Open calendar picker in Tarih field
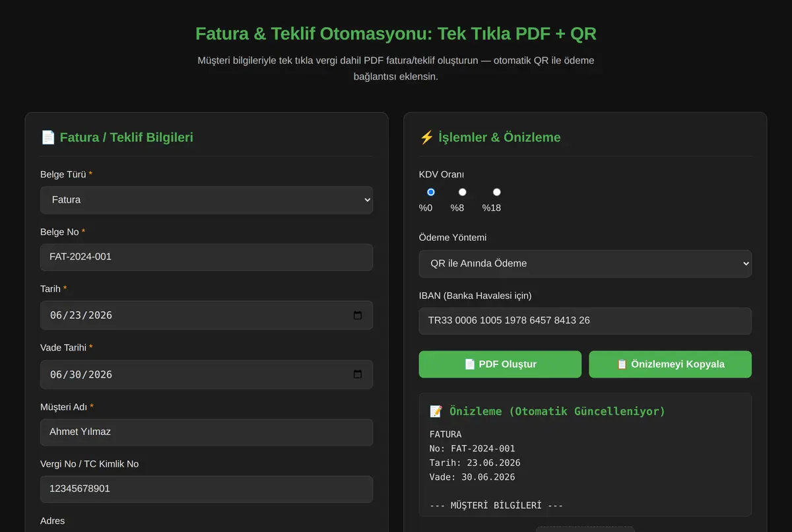792x532 pixels. [x=358, y=316]
